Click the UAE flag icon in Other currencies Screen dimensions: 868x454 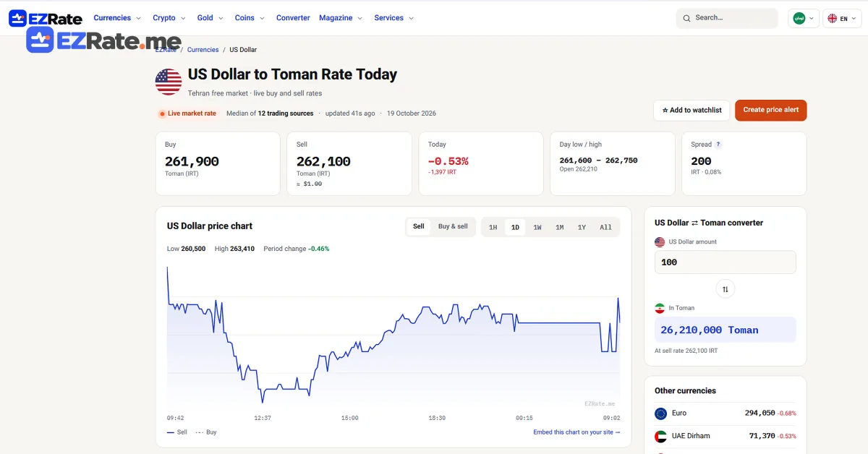[x=660, y=436]
